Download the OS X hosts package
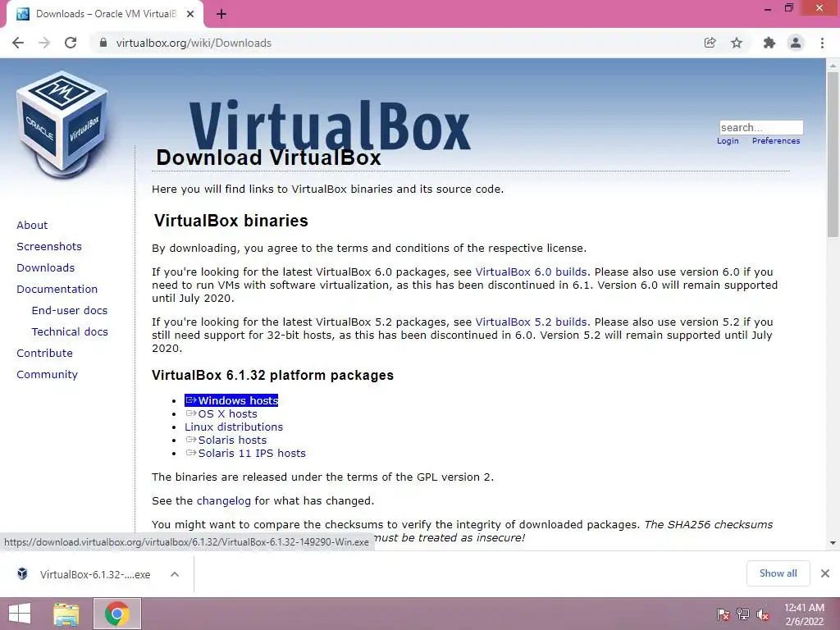This screenshot has height=630, width=840. [221, 414]
